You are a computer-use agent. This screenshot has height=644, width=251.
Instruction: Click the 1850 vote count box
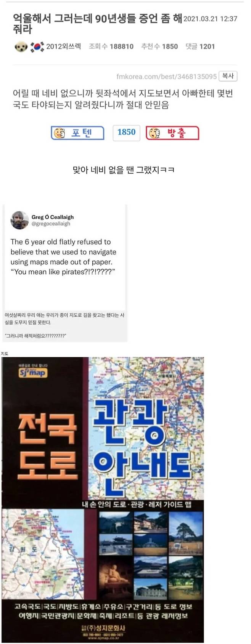(x=126, y=133)
